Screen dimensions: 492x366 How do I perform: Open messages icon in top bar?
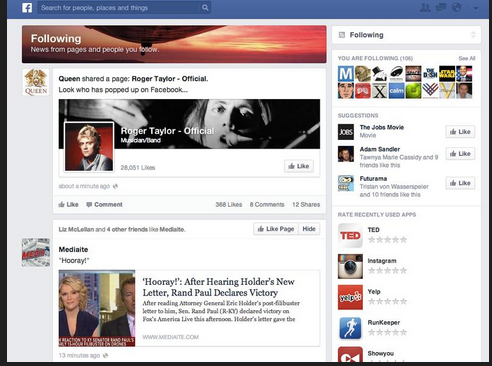tap(441, 8)
